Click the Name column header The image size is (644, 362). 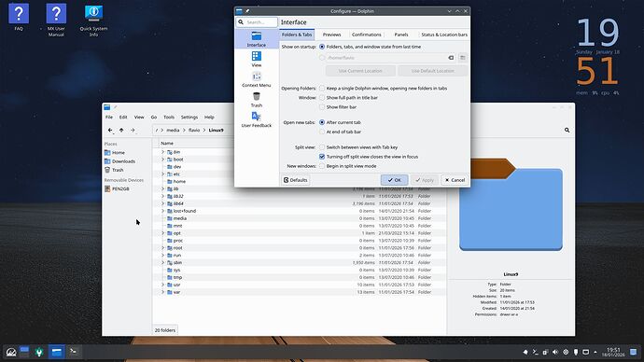point(167,144)
